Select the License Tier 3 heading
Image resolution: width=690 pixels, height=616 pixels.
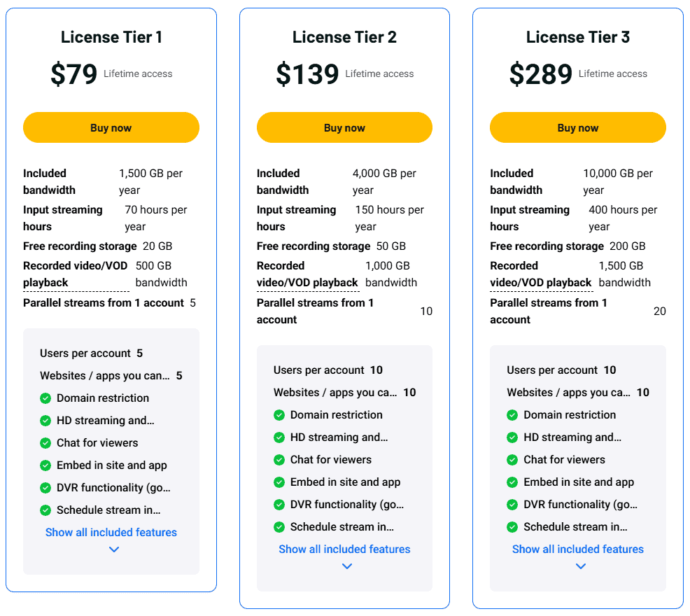[x=578, y=37]
